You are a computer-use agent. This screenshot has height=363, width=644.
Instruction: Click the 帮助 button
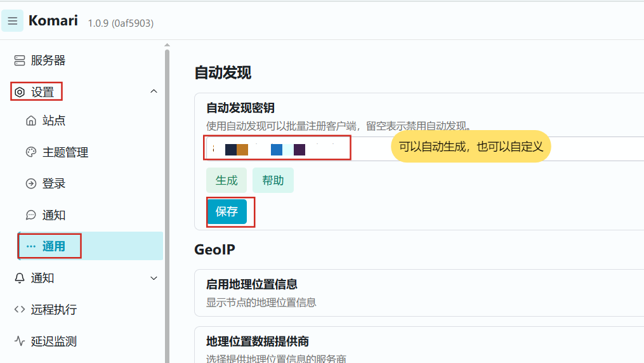273,180
